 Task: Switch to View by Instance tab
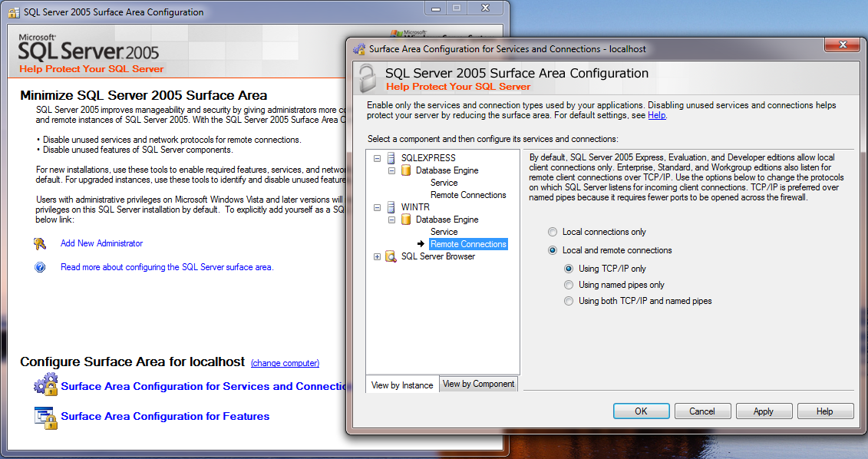402,385
